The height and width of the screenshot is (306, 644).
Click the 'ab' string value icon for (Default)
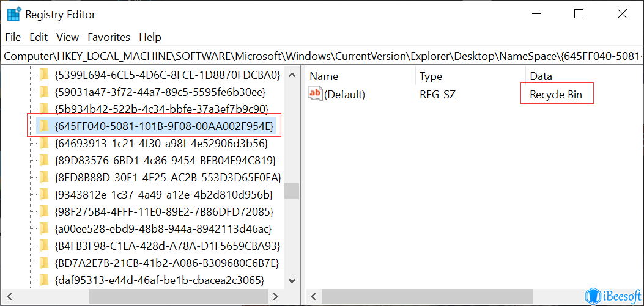click(x=315, y=94)
